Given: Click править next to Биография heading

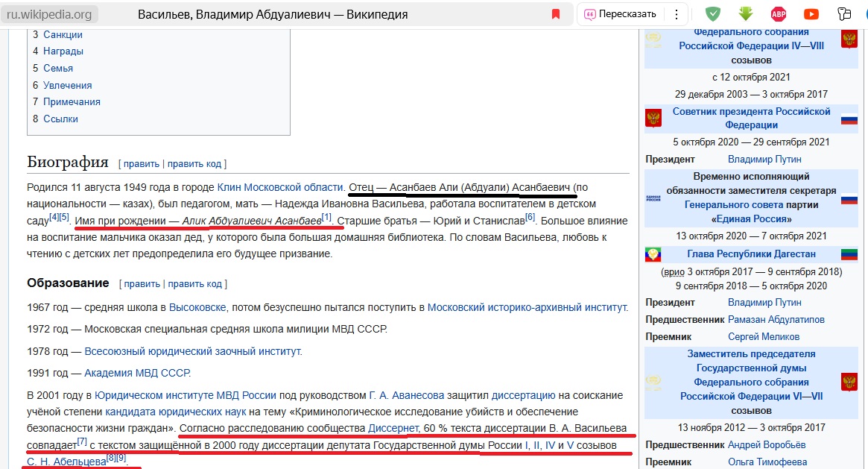Looking at the screenshot, I should pos(141,164).
